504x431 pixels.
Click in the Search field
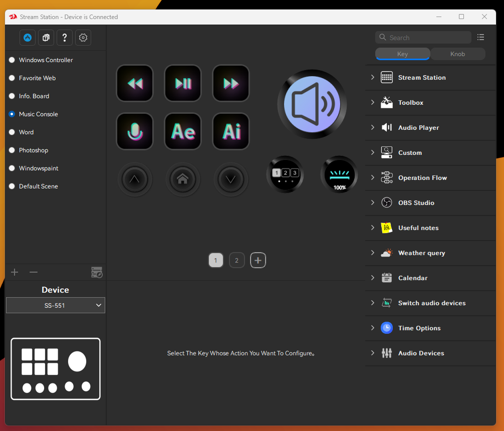point(423,37)
